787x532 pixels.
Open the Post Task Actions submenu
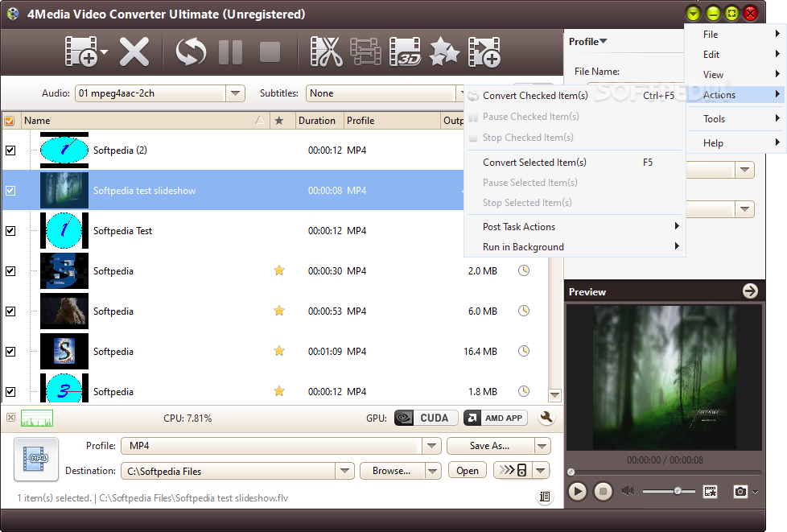tap(574, 226)
